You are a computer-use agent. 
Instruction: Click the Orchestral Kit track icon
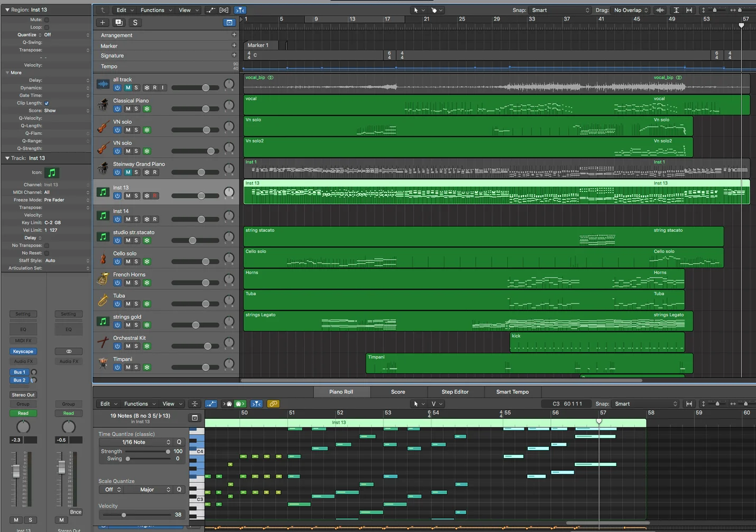coord(103,343)
